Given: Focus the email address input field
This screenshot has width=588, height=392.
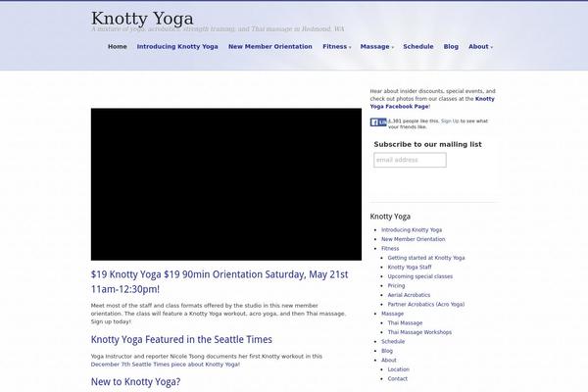Looking at the screenshot, I should [410, 160].
